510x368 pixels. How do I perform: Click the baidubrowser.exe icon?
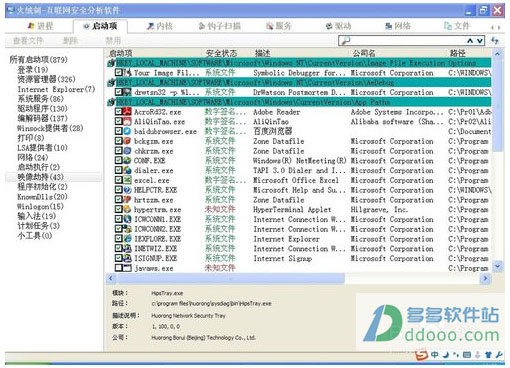127,131
